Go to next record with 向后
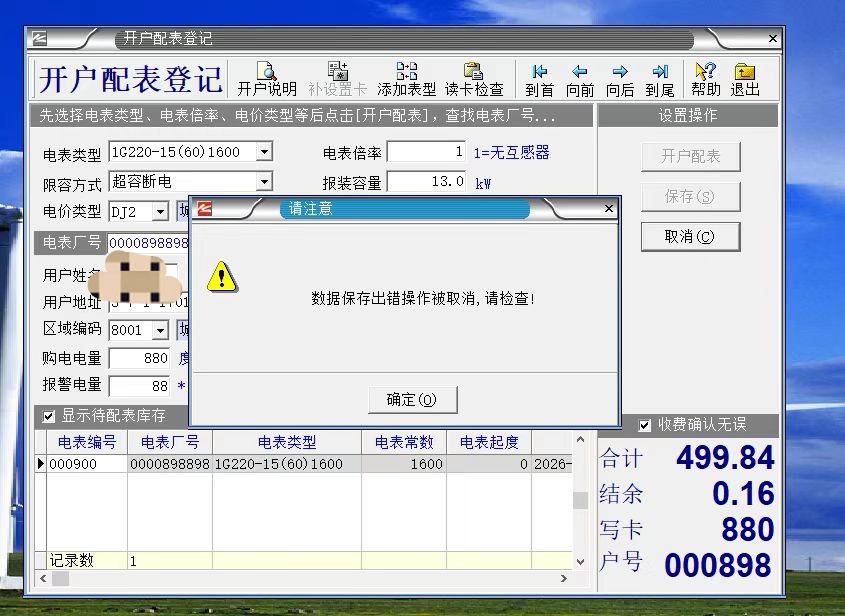The height and width of the screenshot is (616, 845). pos(620,78)
